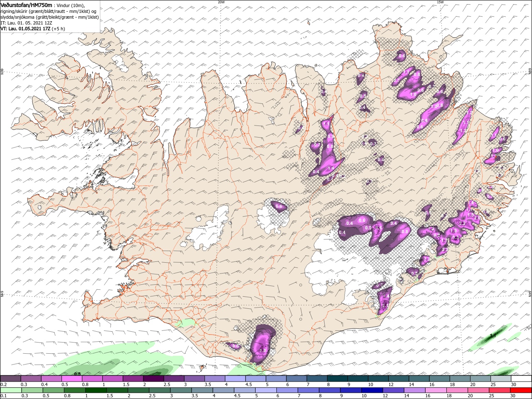Select the dark teal swatch after 8 on upper scale
The image size is (532, 399).
tap(337, 379)
